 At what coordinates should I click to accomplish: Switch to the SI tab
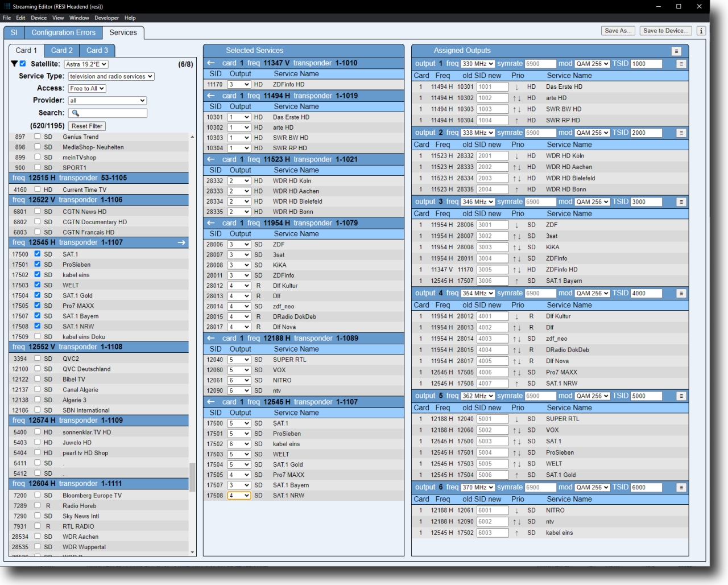tap(14, 32)
